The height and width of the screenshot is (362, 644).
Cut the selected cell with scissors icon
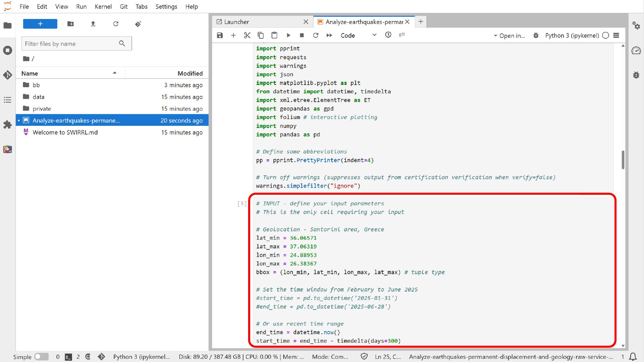click(x=247, y=35)
